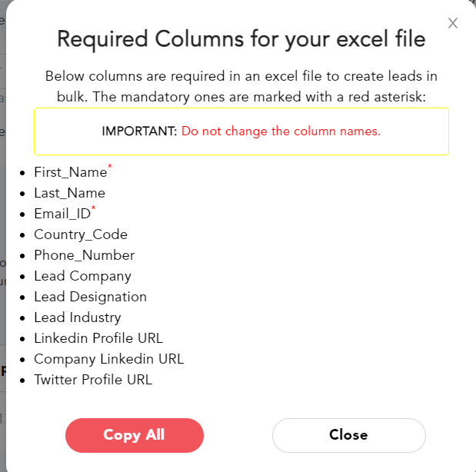Screen dimensions: 476x472
Task: Click the Lead Designation entry
Action: (x=90, y=297)
